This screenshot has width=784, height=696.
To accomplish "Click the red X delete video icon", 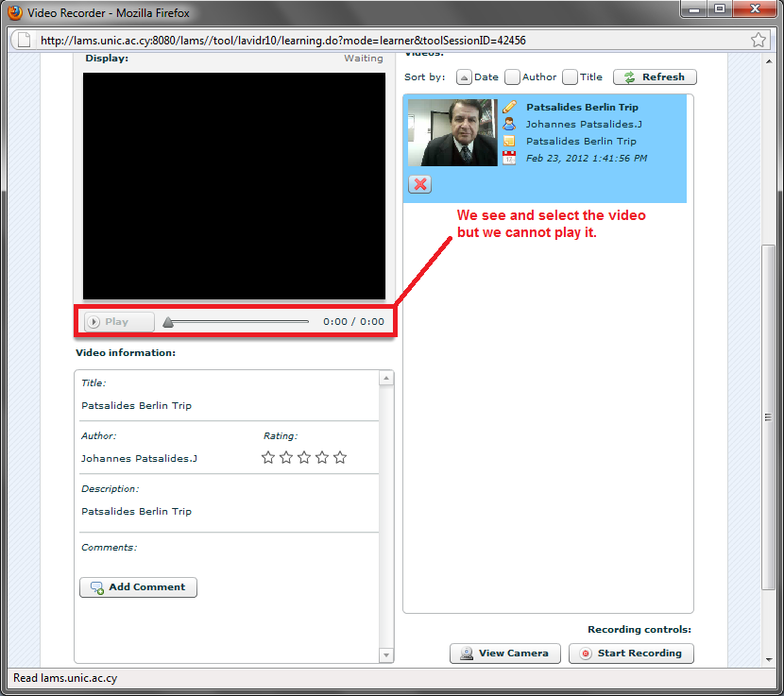I will tap(420, 184).
